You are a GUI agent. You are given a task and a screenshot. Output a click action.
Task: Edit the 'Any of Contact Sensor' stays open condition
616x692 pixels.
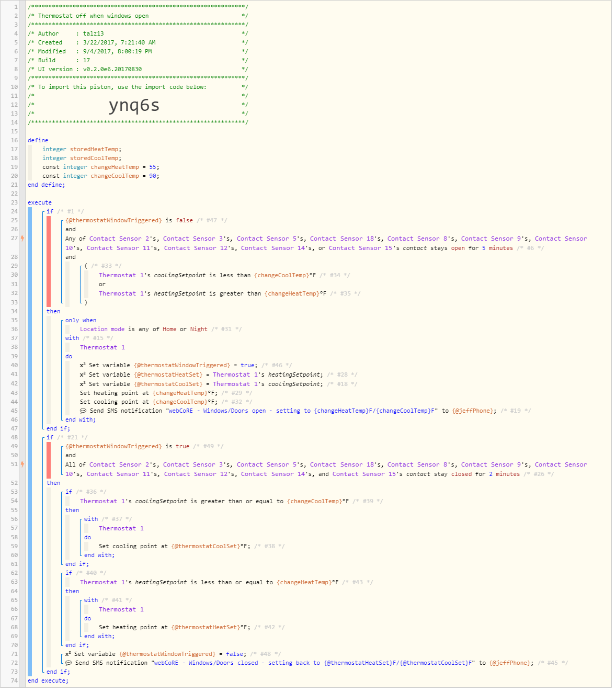(x=326, y=243)
